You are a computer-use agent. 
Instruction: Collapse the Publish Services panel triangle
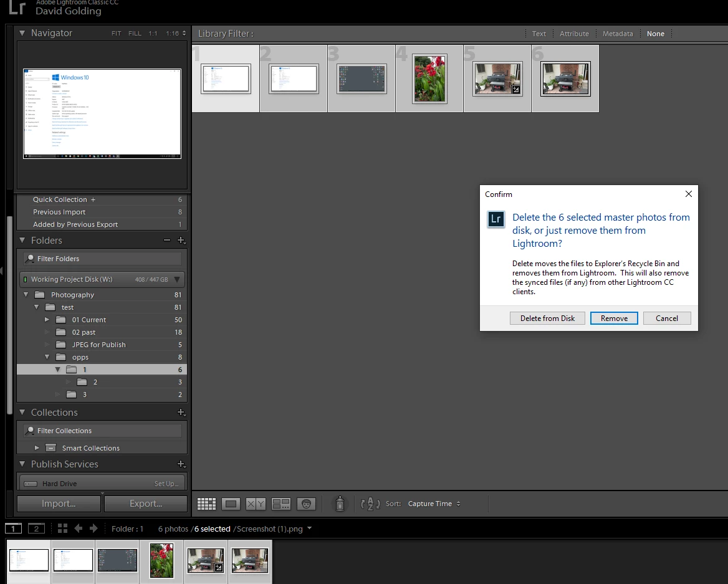tap(22, 464)
